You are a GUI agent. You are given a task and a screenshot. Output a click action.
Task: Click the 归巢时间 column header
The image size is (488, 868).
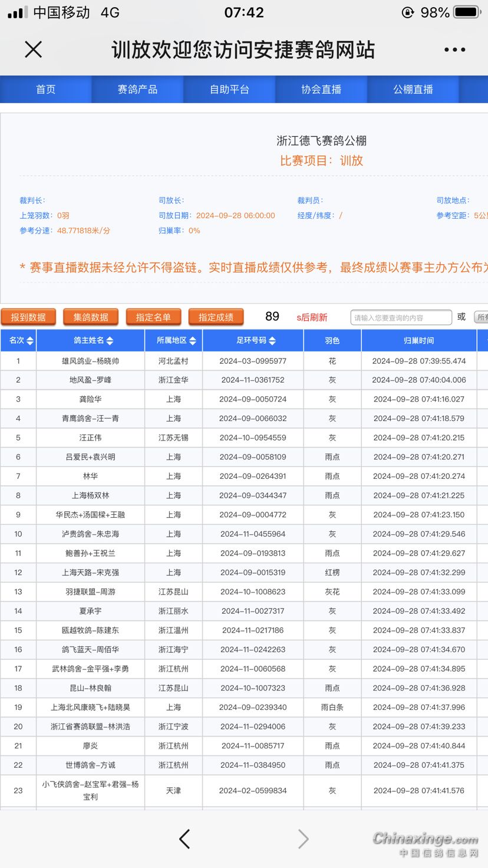point(419,341)
